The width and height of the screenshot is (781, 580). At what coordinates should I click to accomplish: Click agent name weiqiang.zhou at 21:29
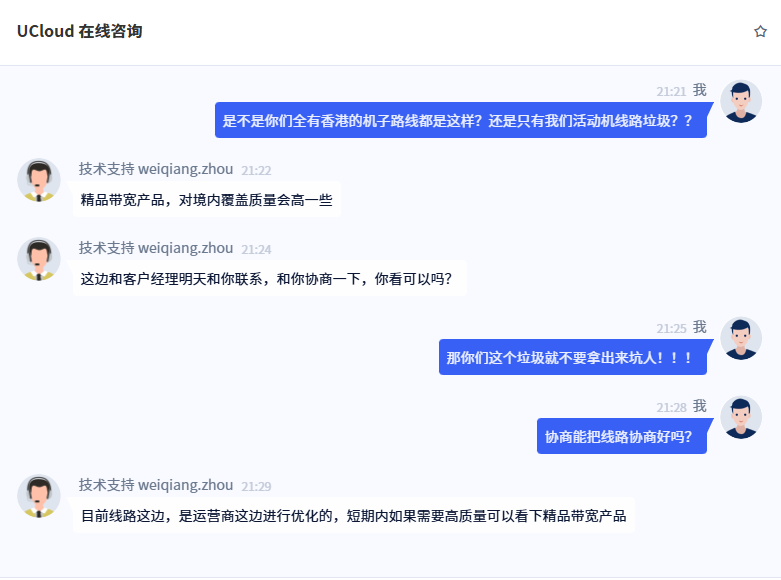tap(185, 485)
